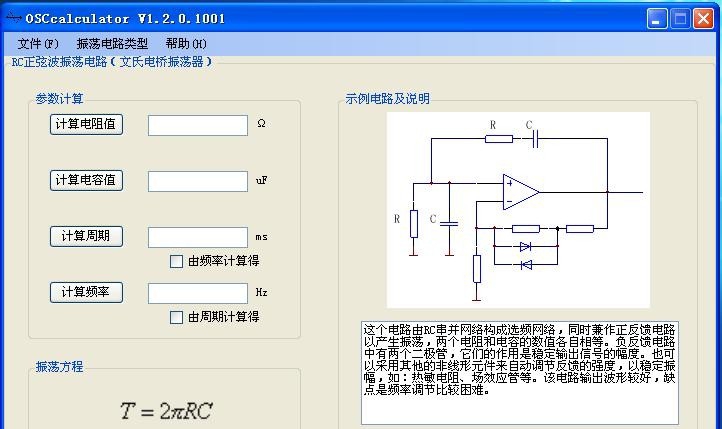Click the 示例电路及说明 group label
The width and height of the screenshot is (722, 429).
click(x=388, y=99)
